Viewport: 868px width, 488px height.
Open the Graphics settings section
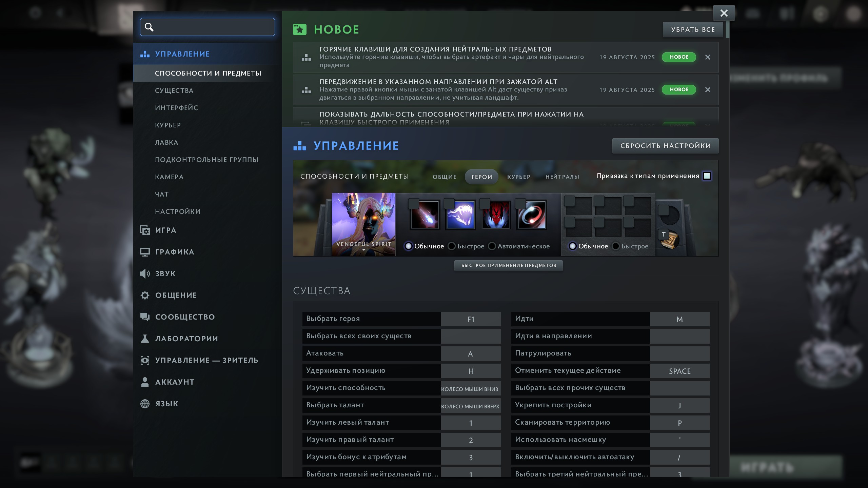[x=174, y=252]
